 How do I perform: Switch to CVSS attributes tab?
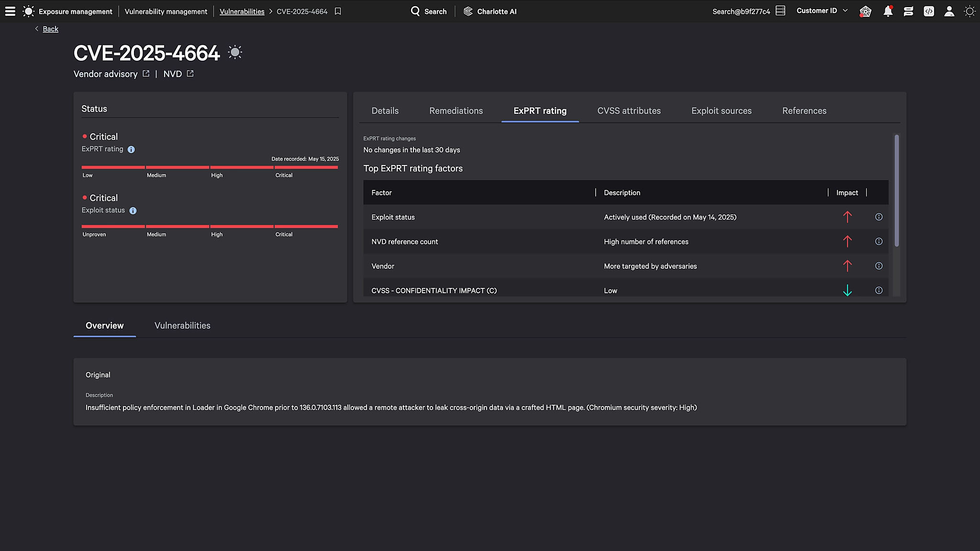(x=629, y=111)
